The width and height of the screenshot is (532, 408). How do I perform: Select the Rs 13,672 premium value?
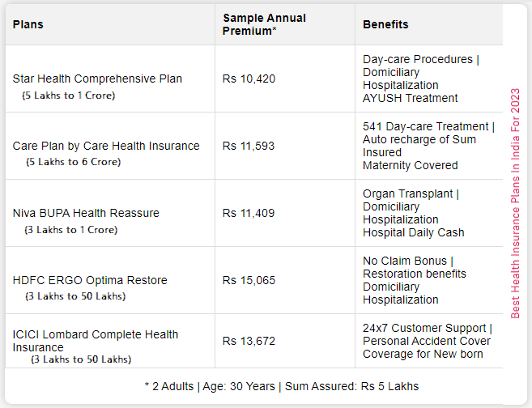pyautogui.click(x=249, y=341)
